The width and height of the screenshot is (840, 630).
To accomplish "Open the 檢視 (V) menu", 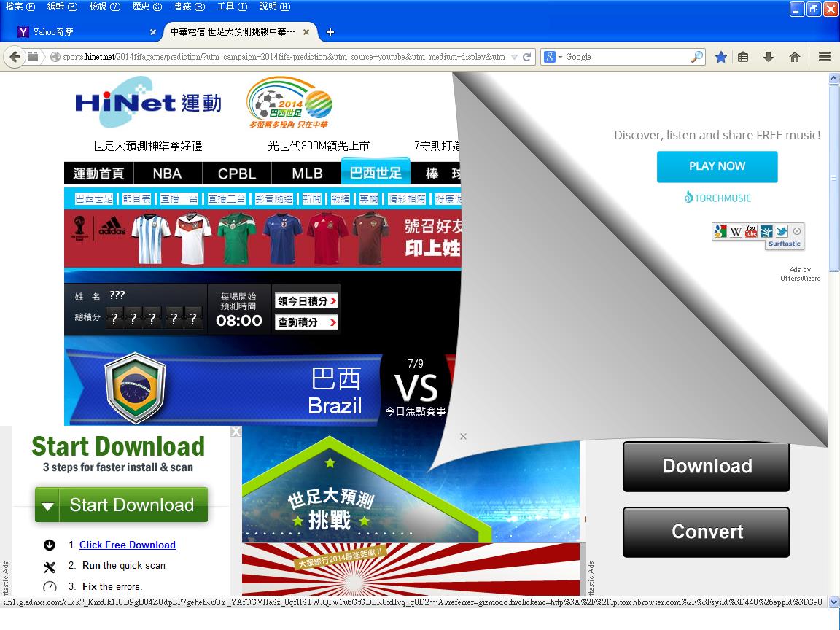I will coord(104,7).
